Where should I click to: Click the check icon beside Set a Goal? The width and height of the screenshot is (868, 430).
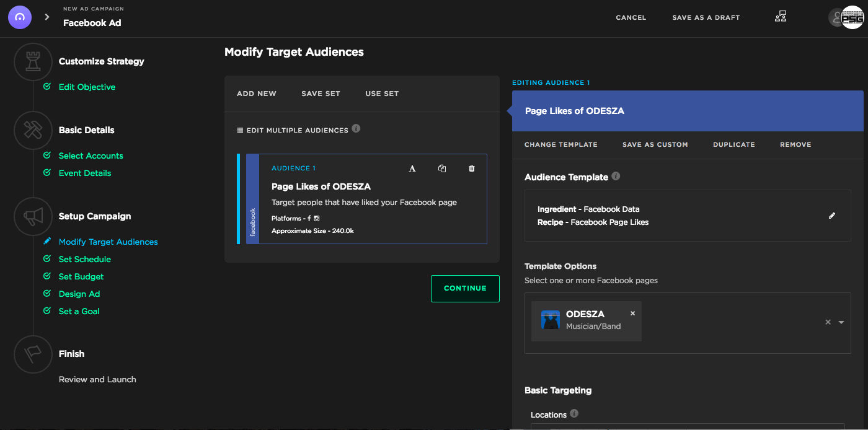click(x=47, y=311)
